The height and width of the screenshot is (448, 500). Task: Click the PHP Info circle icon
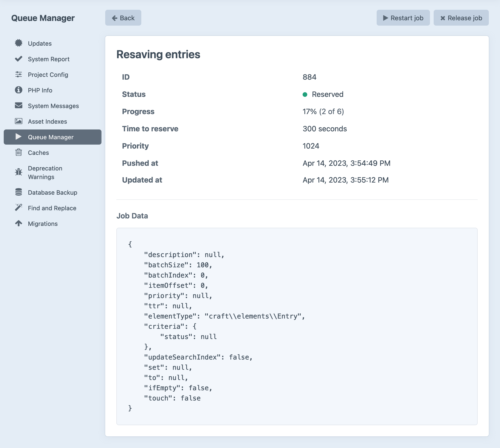[x=18, y=90]
